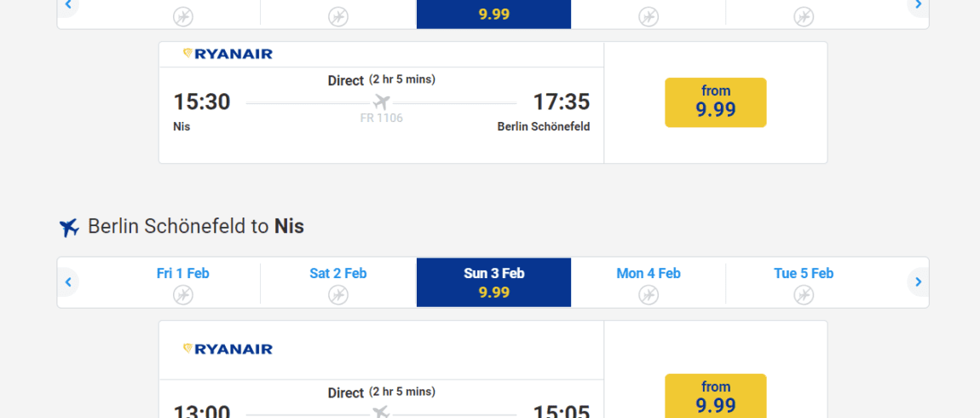Select the highlighted 9.99 outbound date at top
Image resolution: width=980 pixels, height=418 pixels.
(493, 14)
